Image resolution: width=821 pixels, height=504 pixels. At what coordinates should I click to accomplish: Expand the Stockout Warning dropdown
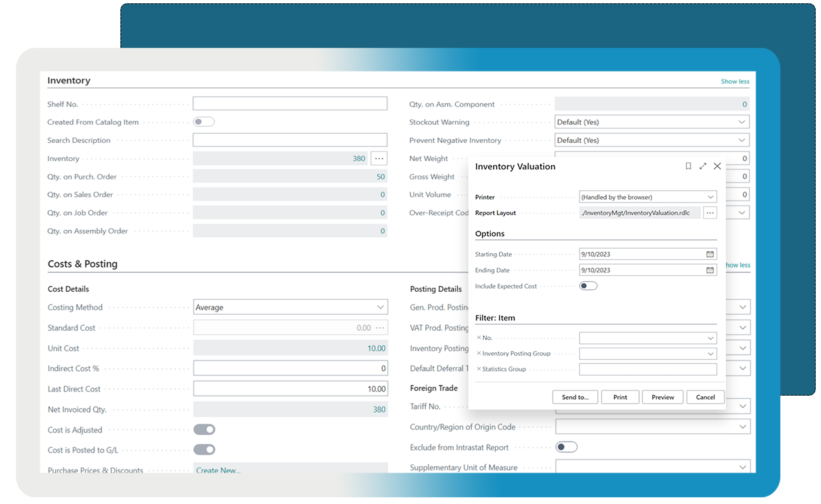tap(741, 122)
